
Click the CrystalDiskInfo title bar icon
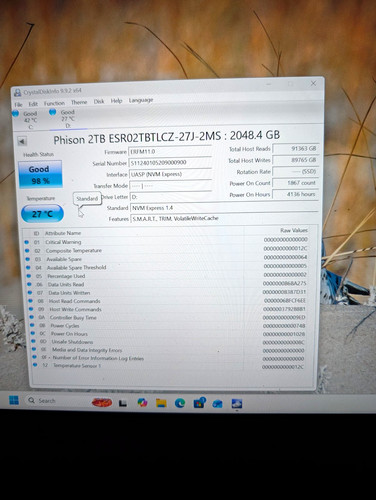click(17, 93)
